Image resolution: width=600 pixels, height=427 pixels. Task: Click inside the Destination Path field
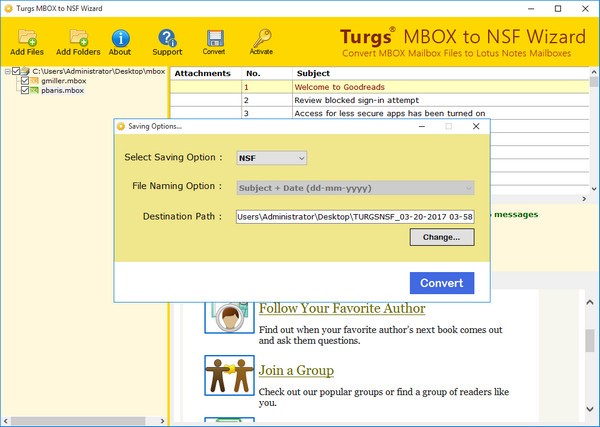[x=354, y=216]
